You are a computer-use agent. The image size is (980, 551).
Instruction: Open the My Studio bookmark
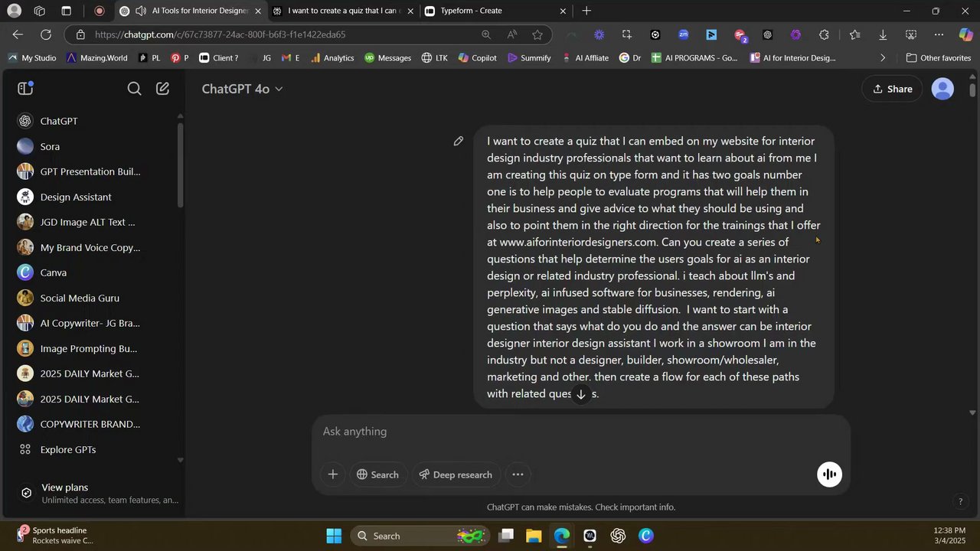click(31, 57)
